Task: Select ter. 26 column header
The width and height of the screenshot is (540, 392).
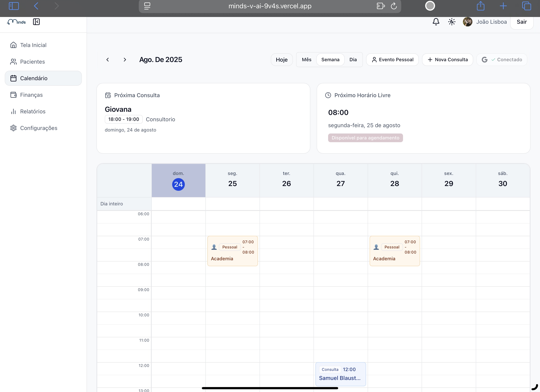Action: (286, 180)
